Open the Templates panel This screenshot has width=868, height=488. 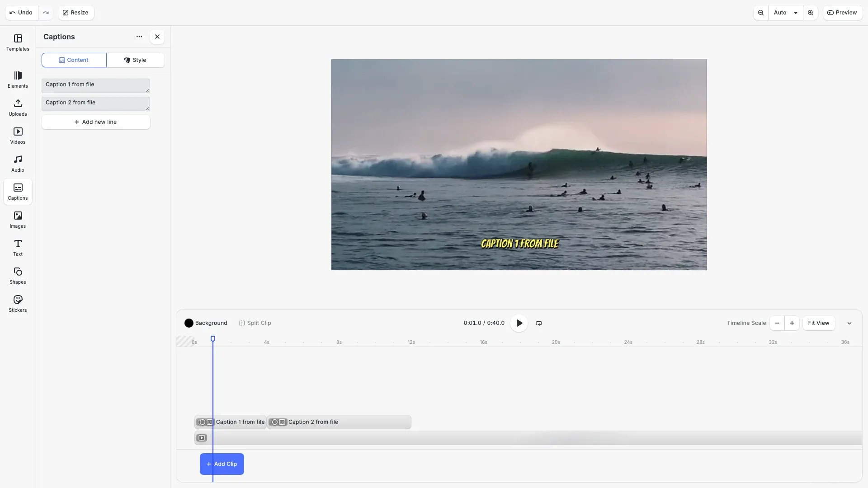pyautogui.click(x=17, y=43)
